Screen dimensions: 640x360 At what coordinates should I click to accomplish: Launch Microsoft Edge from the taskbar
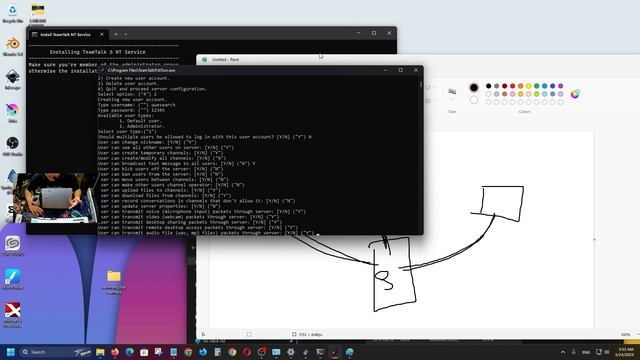(129, 352)
